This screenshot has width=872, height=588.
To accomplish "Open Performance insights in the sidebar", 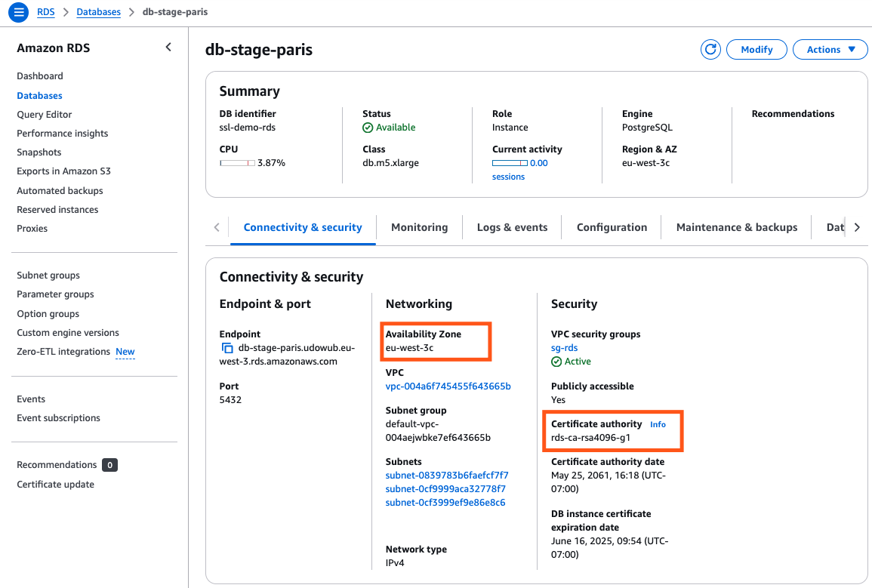I will pos(62,134).
